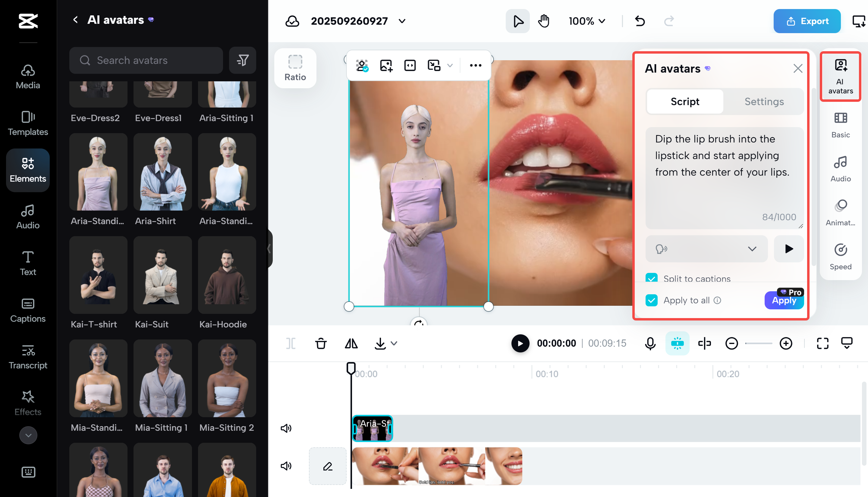
Task: Expand the download options arrow in timeline
Action: click(x=394, y=343)
